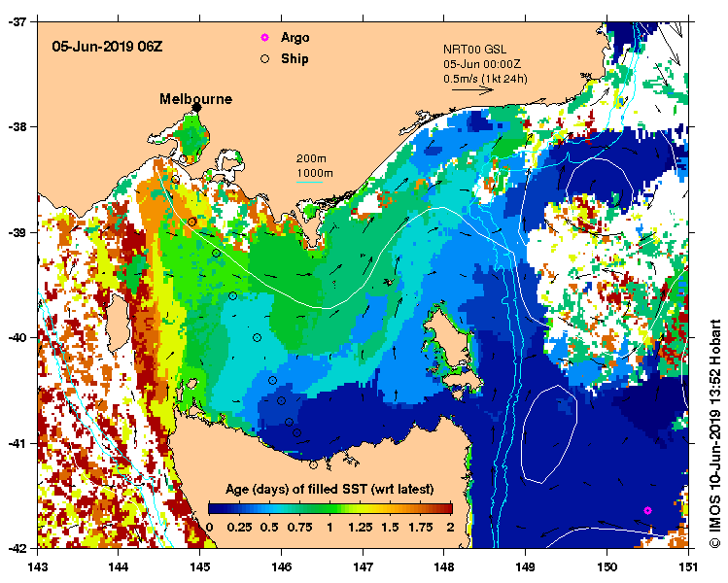
Task: Click the green middle of the colorbar
Action: pyautogui.click(x=330, y=509)
